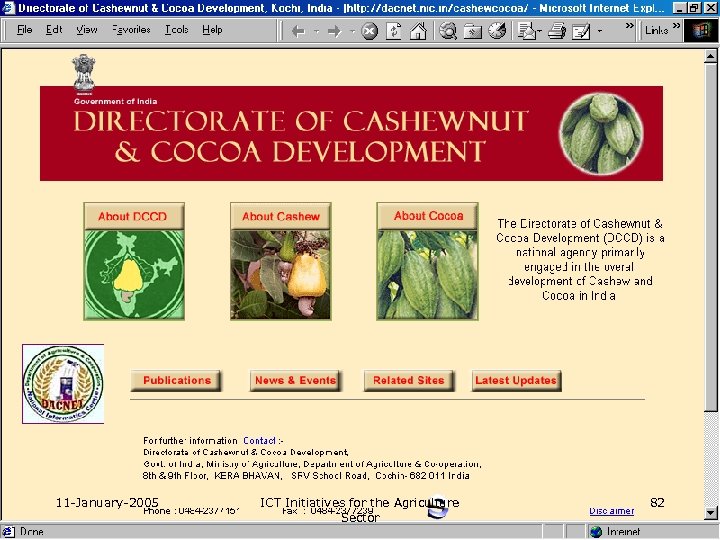Click the "Done" status bar text
Screen dimensions: 720x540
(32, 532)
